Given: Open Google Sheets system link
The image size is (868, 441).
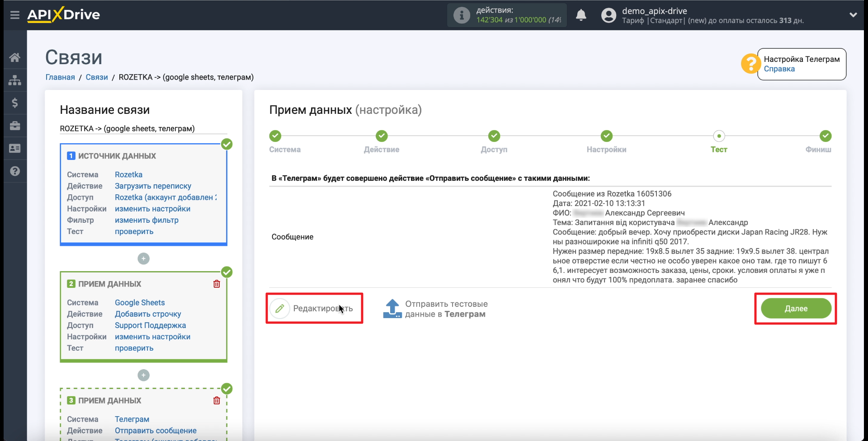Looking at the screenshot, I should coord(140,303).
